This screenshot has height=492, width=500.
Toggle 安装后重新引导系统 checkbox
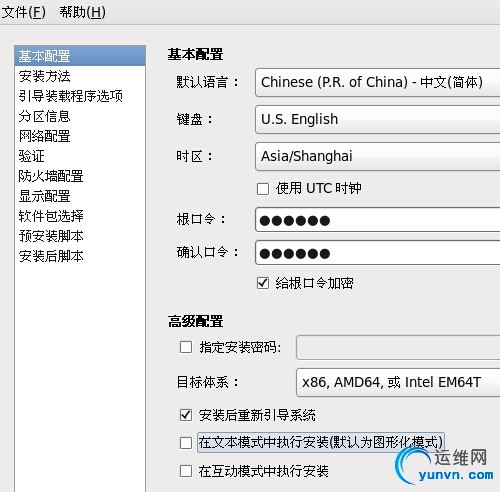click(186, 415)
